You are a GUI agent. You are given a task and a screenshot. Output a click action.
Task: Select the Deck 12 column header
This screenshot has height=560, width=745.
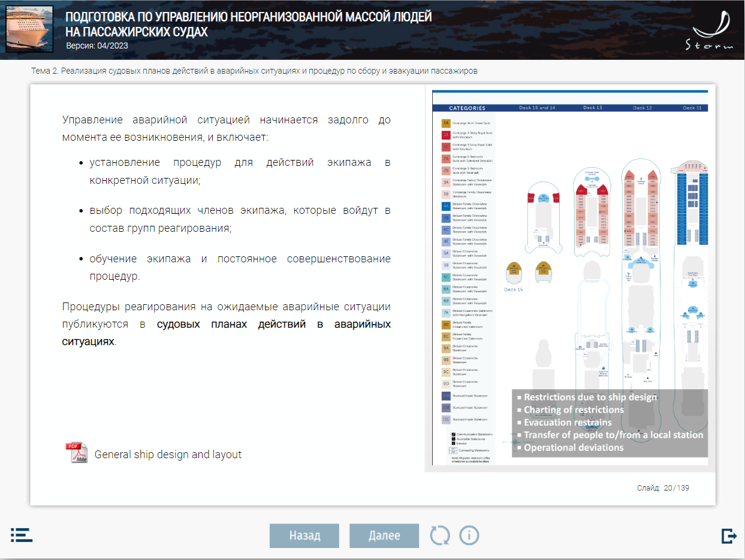click(x=642, y=108)
